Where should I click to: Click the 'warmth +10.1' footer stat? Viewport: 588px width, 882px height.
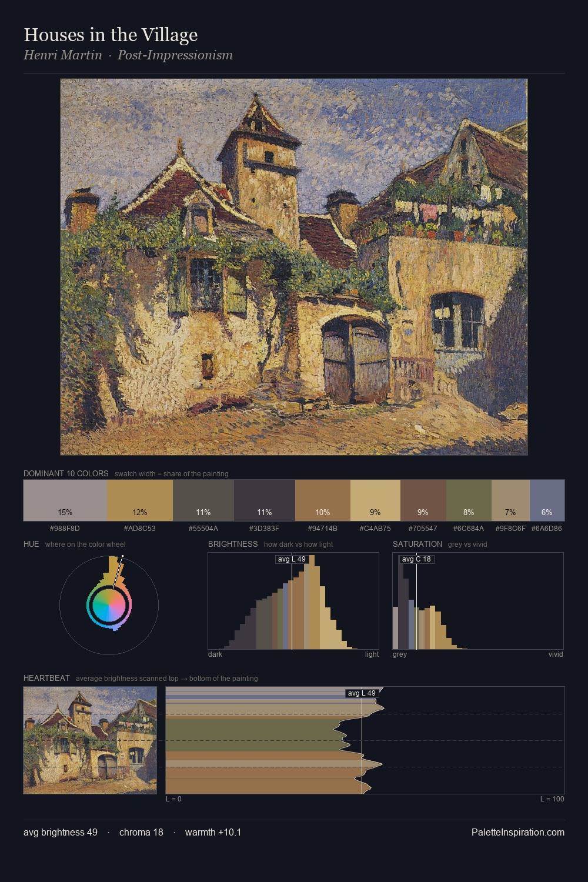[x=213, y=832]
